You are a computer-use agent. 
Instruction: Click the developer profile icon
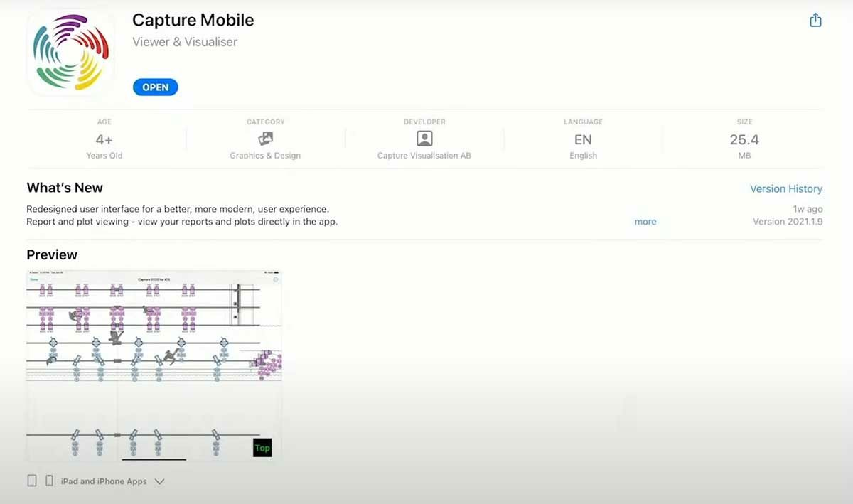pyautogui.click(x=424, y=139)
